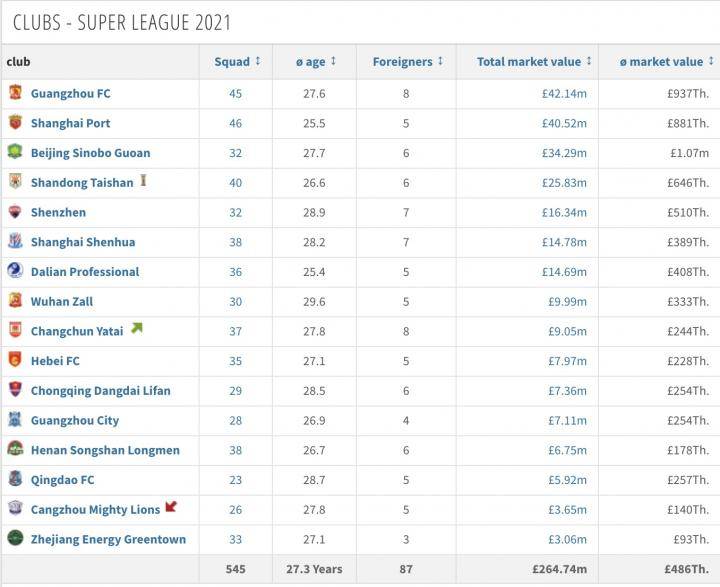Open the Wuhan Zall club page
720x587 pixels.
tap(62, 301)
